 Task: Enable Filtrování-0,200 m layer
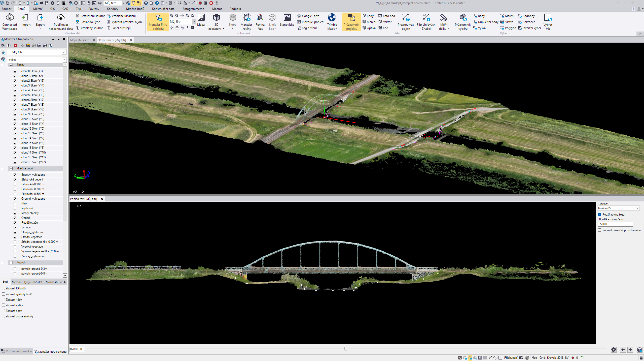point(15,185)
